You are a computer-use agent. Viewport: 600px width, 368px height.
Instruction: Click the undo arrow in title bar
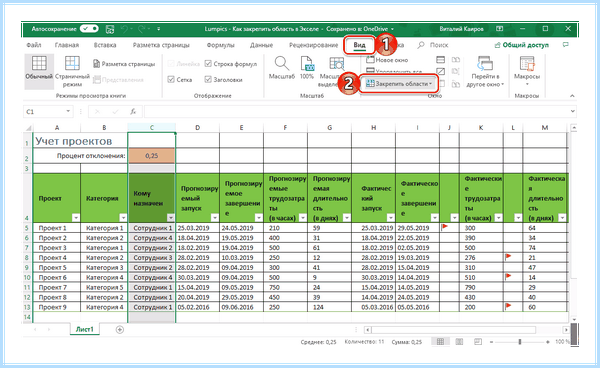[x=124, y=29]
